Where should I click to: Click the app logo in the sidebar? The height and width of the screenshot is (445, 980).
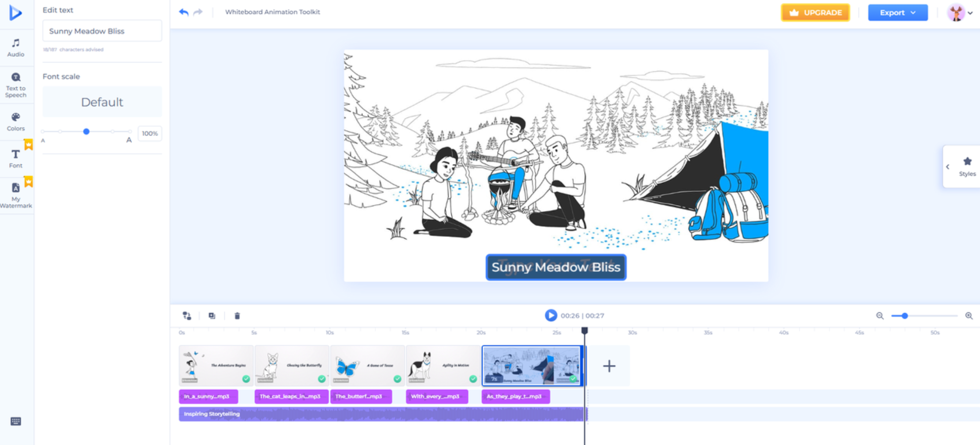(x=15, y=13)
